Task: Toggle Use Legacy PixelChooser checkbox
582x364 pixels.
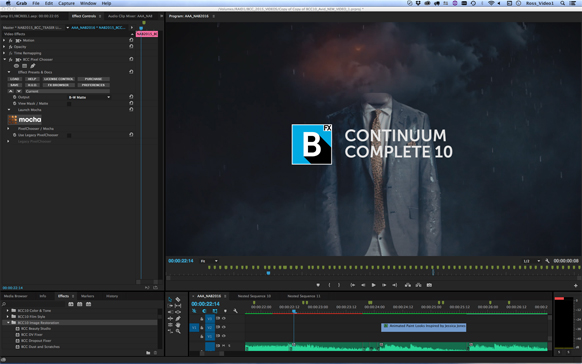Action: click(69, 135)
